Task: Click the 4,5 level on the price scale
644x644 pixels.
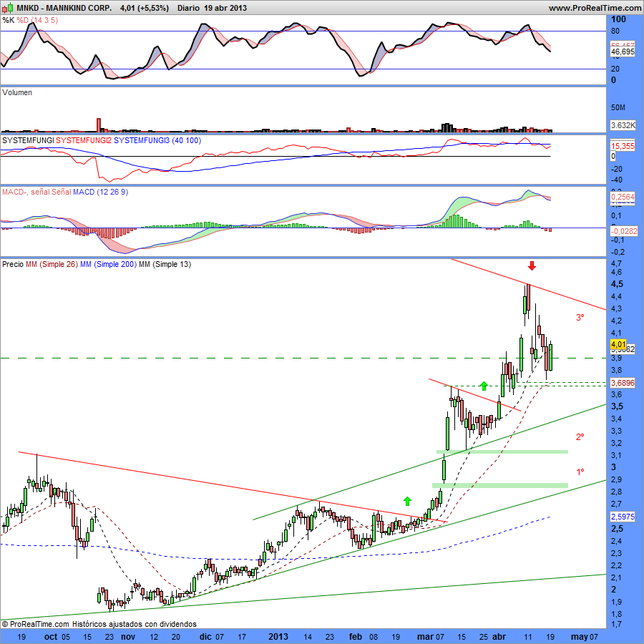Action: point(617,284)
